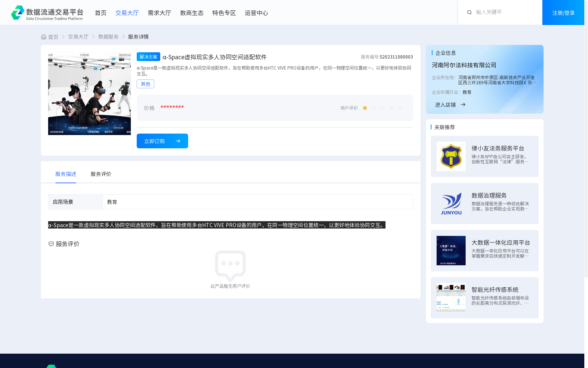Image resolution: width=588 pixels, height=368 pixels.
Task: Click the platform logo in the header
Action: [47, 13]
